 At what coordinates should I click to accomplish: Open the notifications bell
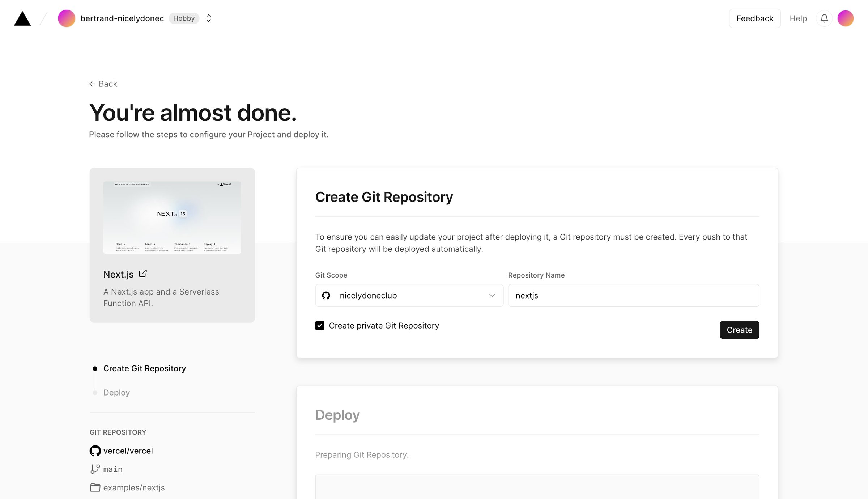click(824, 18)
